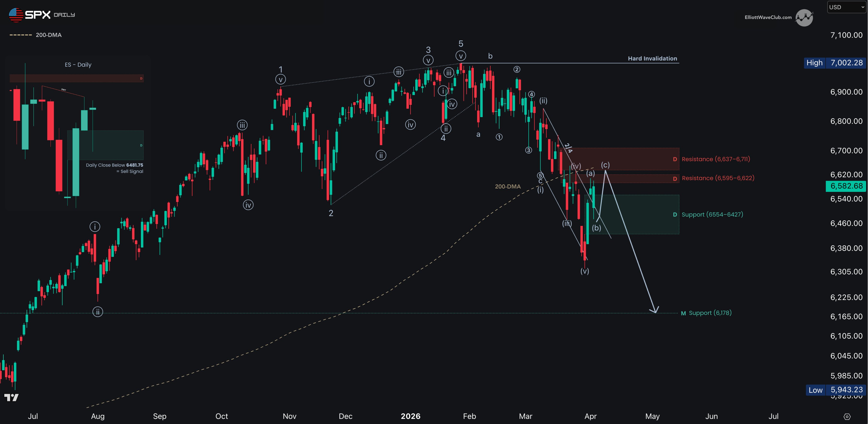
Task: Select the circled wave v label under 5
Action: coord(461,56)
